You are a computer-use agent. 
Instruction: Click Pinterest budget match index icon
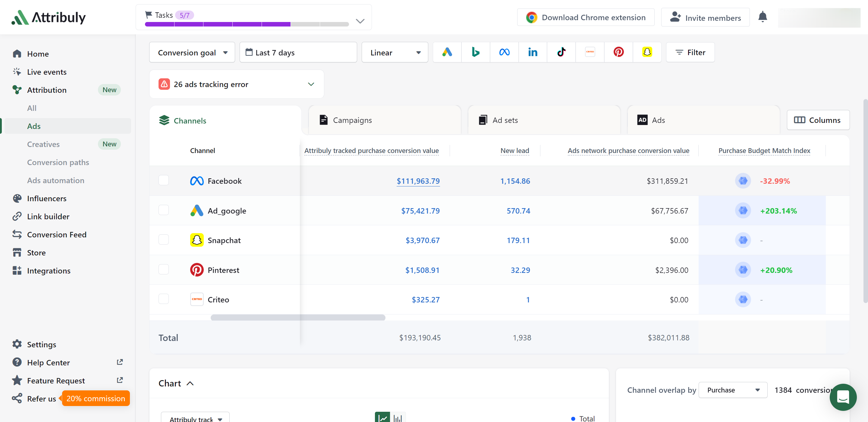click(x=743, y=270)
